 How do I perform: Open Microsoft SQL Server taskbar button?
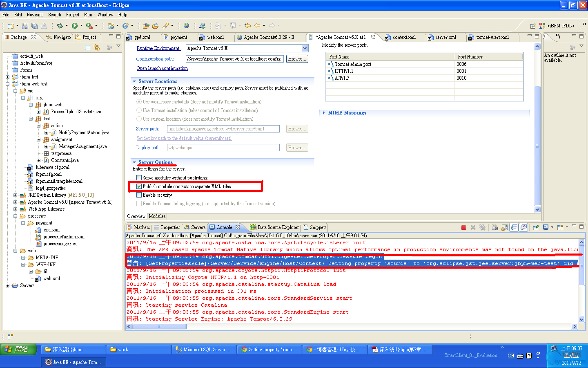(203, 350)
